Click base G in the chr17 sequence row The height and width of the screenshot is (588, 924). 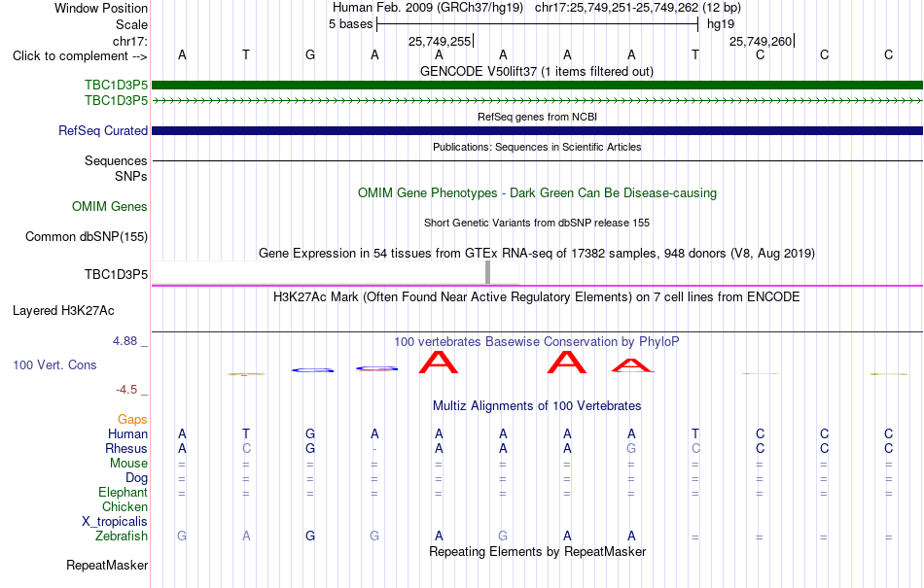coord(310,54)
